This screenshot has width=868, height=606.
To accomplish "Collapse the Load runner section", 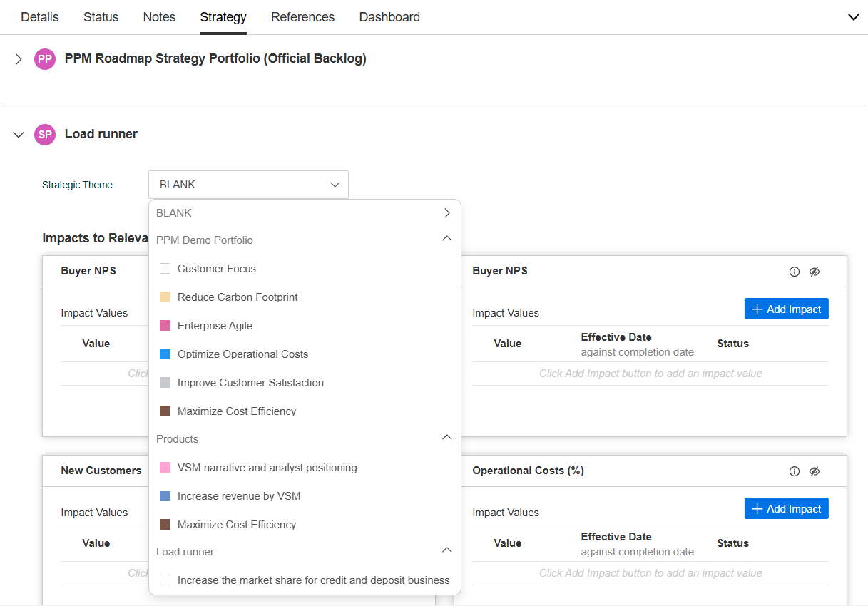I will tap(19, 134).
